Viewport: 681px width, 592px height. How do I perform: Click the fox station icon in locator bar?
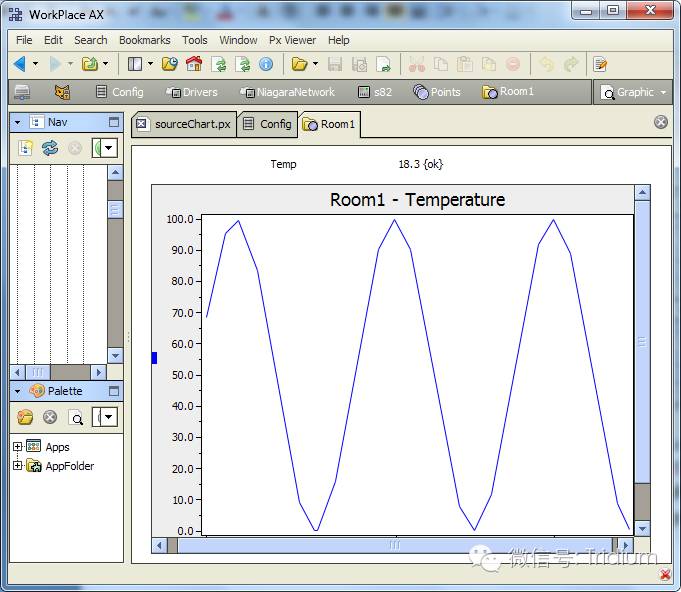pos(62,92)
